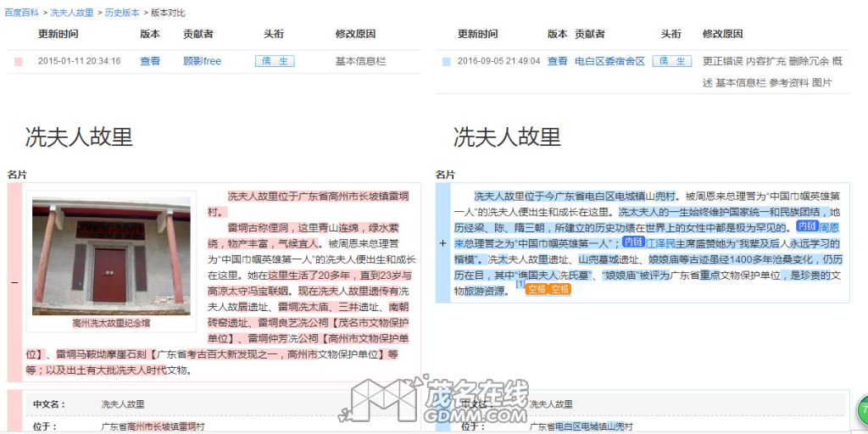Image resolution: width=868 pixels, height=434 pixels.
Task: Expand the added section using plus sign
Action: pos(442,243)
